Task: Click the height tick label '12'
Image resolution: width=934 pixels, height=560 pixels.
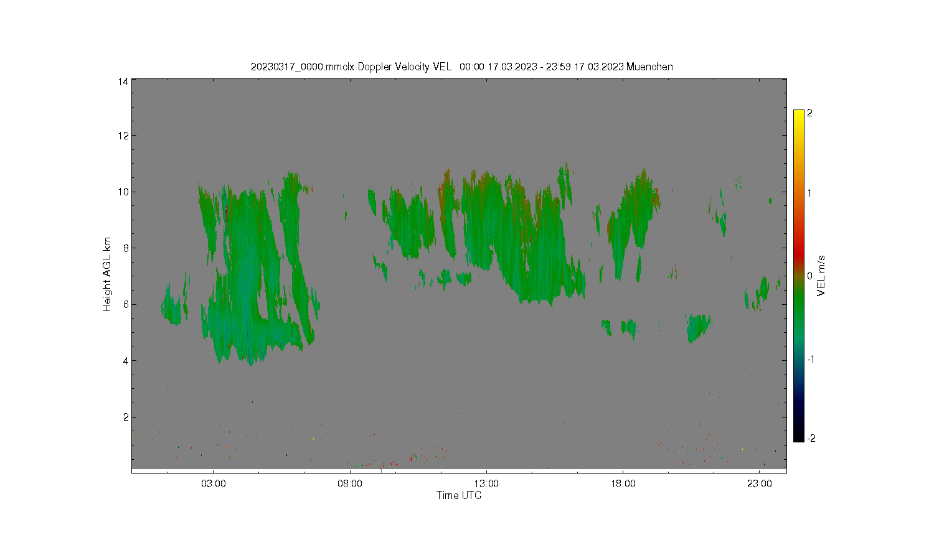Action: click(123, 136)
